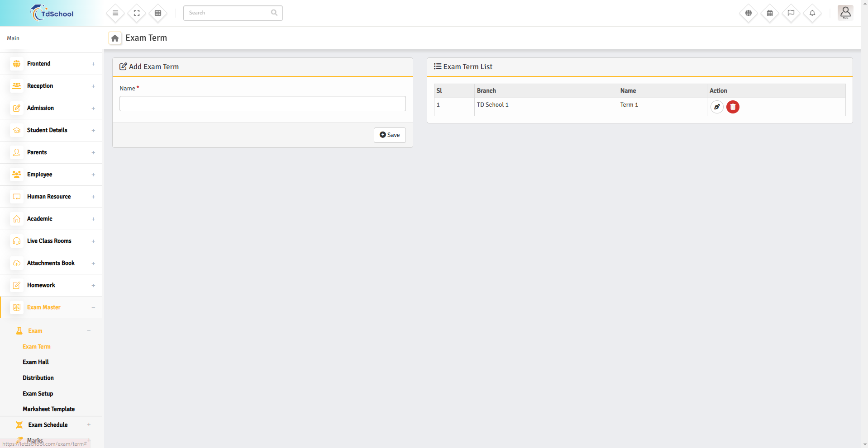868x448 pixels.
Task: Edit Term 1 using pen icon
Action: pyautogui.click(x=717, y=107)
